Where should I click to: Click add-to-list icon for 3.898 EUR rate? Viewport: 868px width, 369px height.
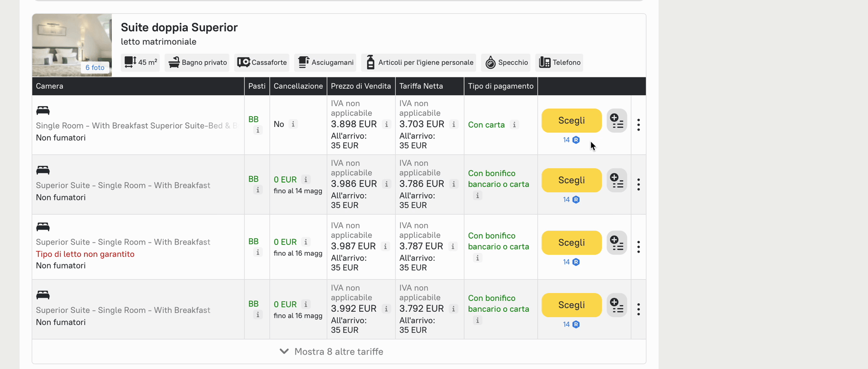[x=617, y=121]
